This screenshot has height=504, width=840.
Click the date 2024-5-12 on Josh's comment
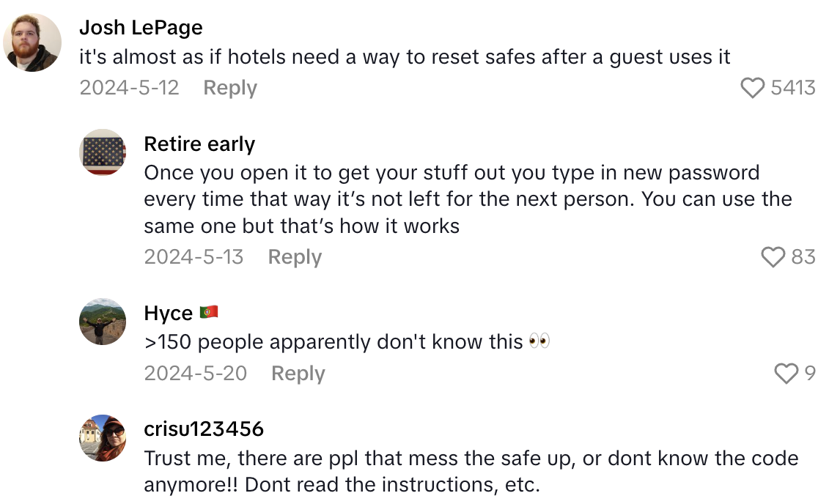point(129,87)
